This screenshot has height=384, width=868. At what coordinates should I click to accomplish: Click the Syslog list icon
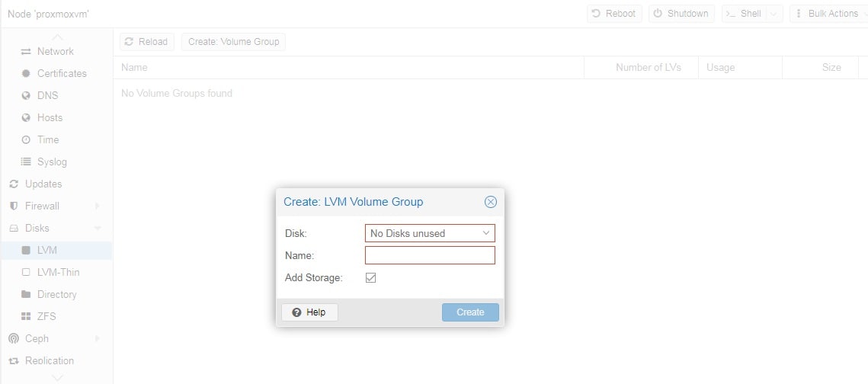[25, 162]
